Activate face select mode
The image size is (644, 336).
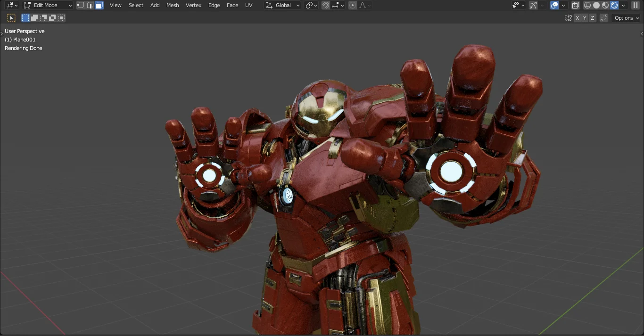(99, 5)
